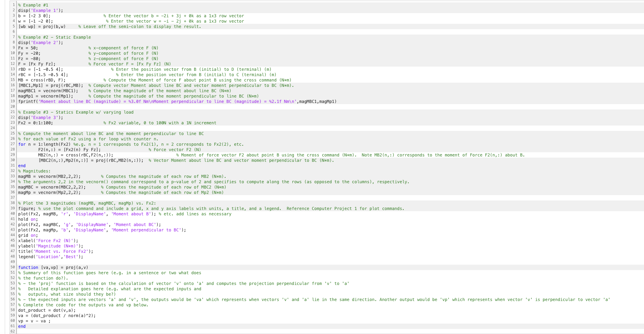Click the xlabel('Force Fx2 (N)') statement
Image resolution: width=644 pixels, height=334 pixels.
48,240
